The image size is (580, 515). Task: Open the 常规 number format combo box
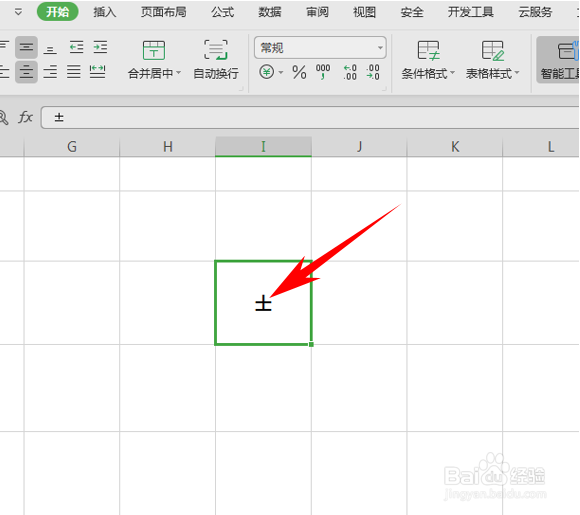(320, 48)
